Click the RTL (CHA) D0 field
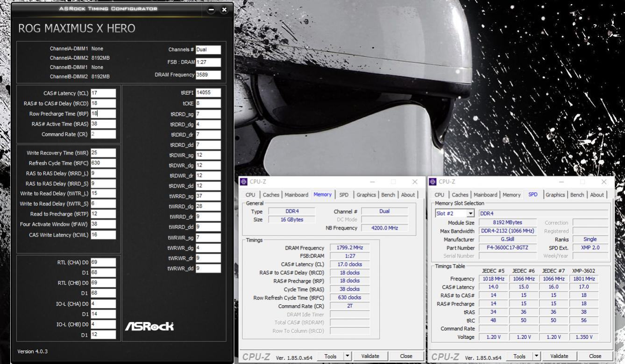This screenshot has height=364, width=625. point(103,262)
